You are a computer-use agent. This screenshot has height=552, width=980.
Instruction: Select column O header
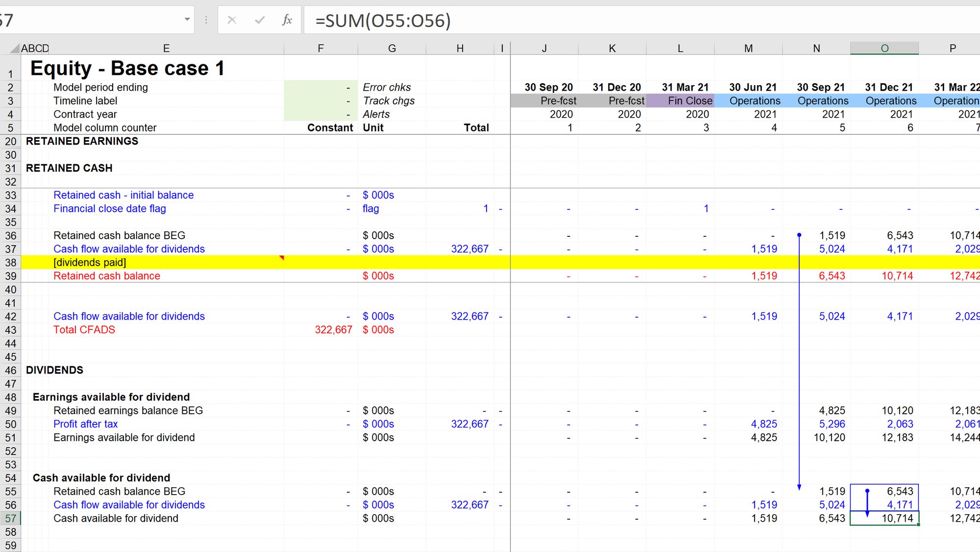pos(884,48)
